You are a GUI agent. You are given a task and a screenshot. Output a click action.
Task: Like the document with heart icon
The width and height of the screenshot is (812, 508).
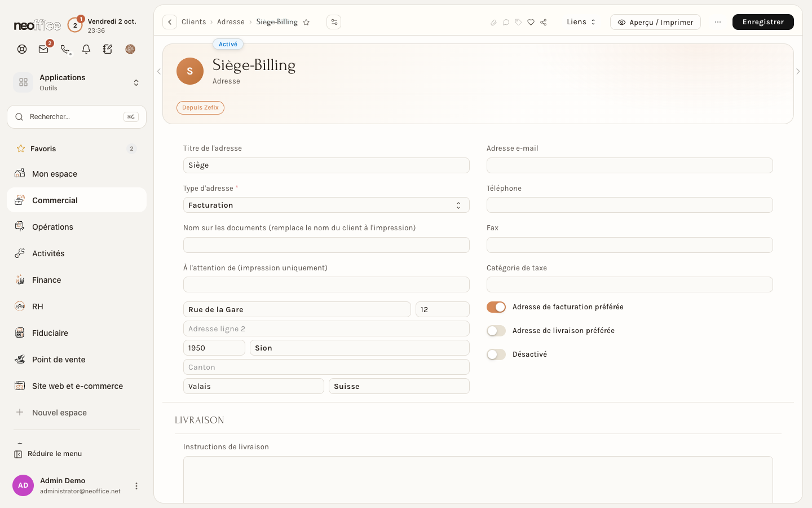tap(531, 23)
